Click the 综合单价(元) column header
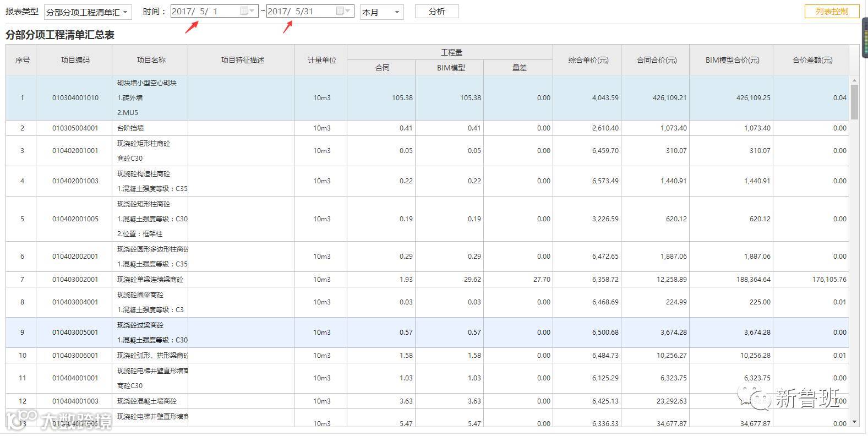Viewport: 868px width, 436px height. point(588,60)
